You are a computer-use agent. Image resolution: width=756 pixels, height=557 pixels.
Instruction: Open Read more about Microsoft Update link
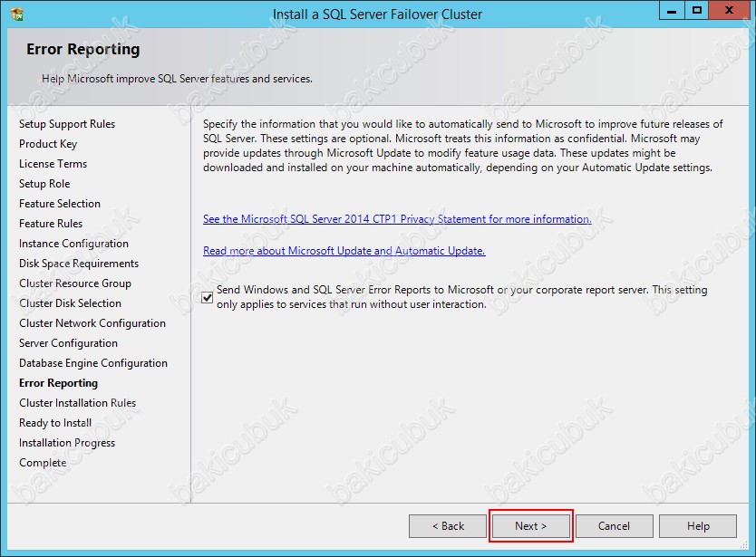click(344, 251)
